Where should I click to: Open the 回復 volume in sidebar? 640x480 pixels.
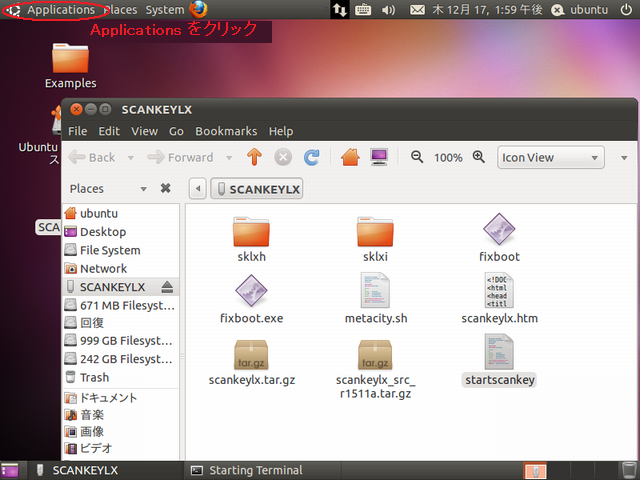pos(121,322)
